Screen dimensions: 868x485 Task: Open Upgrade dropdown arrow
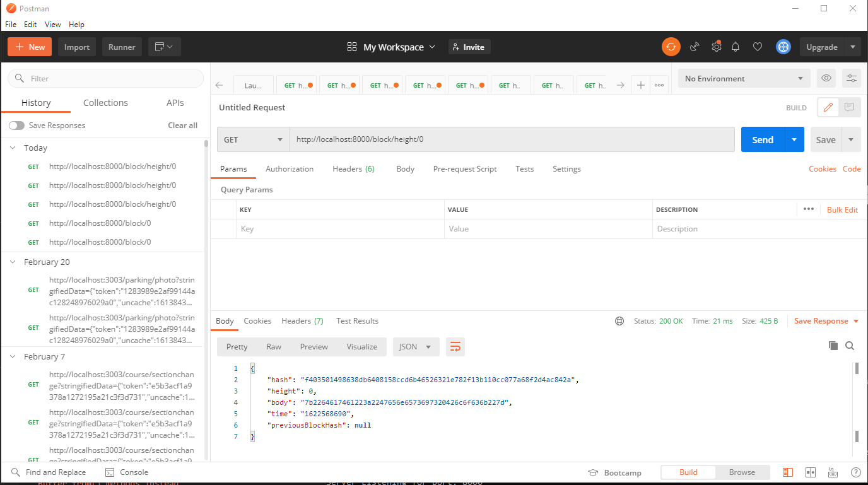click(853, 47)
